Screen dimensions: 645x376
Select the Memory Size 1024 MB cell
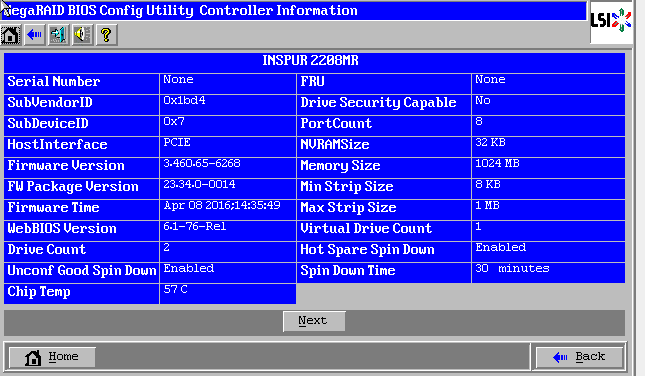[x=548, y=168]
